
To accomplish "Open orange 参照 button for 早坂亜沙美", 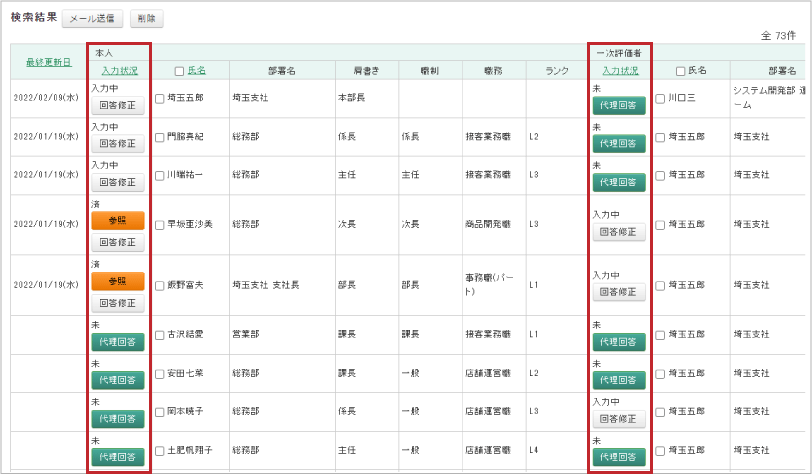I will click(x=118, y=221).
